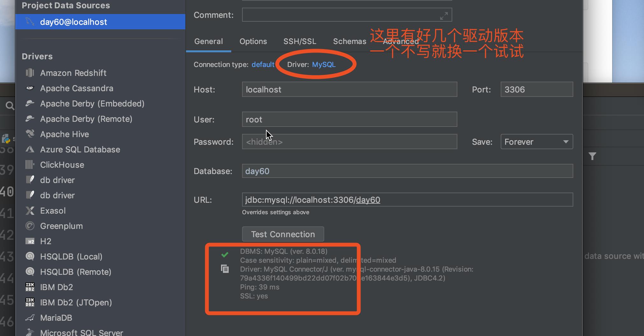Click the Apache Derby (Remote) icon
The width and height of the screenshot is (644, 336).
pyautogui.click(x=30, y=119)
